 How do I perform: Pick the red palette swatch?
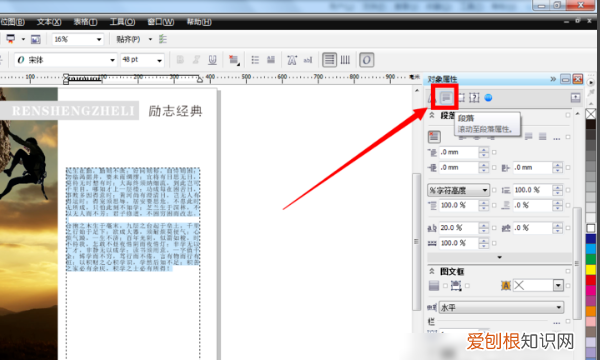pos(591,280)
